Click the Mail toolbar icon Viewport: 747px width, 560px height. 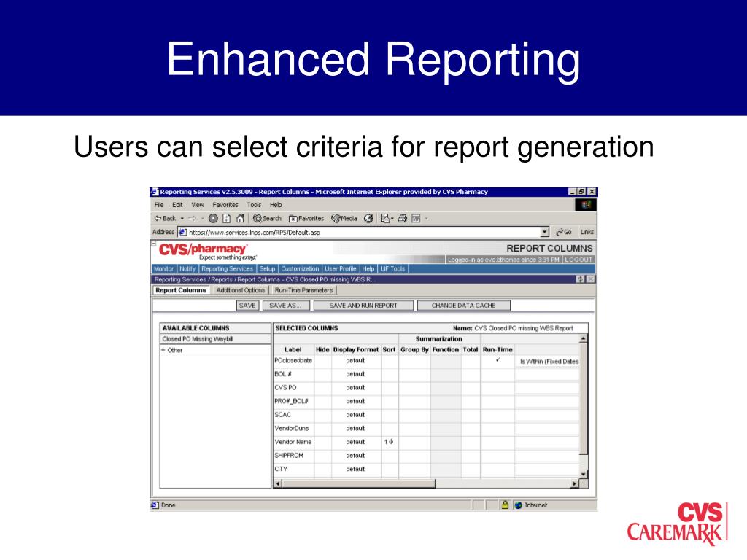click(x=385, y=219)
